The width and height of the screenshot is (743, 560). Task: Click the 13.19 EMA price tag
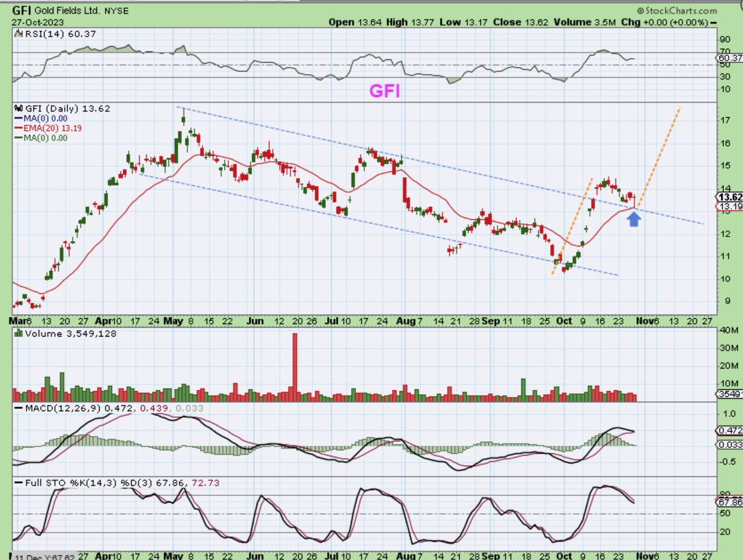(729, 207)
